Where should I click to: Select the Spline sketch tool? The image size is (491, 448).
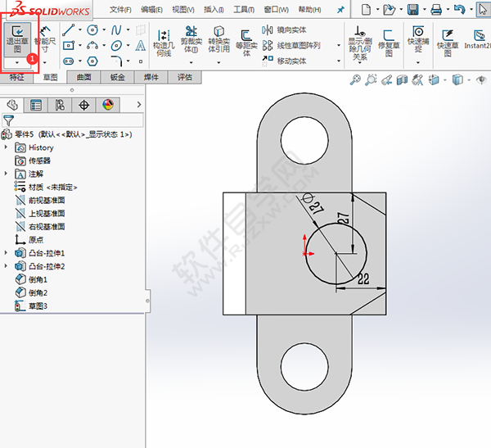click(116, 30)
